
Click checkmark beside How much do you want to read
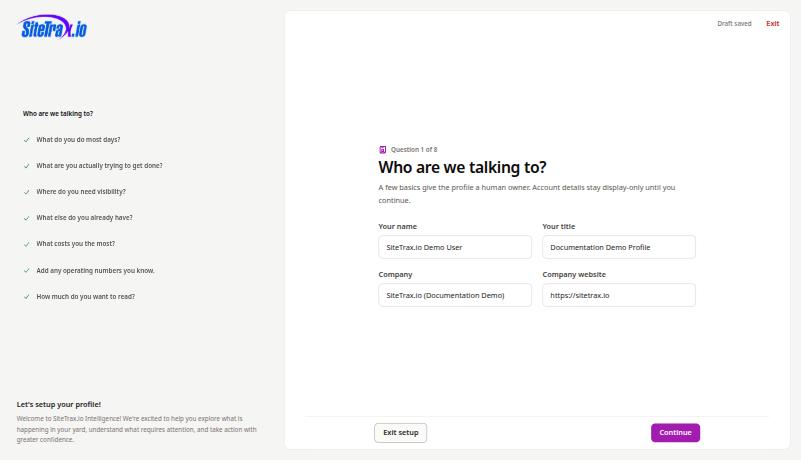[27, 297]
